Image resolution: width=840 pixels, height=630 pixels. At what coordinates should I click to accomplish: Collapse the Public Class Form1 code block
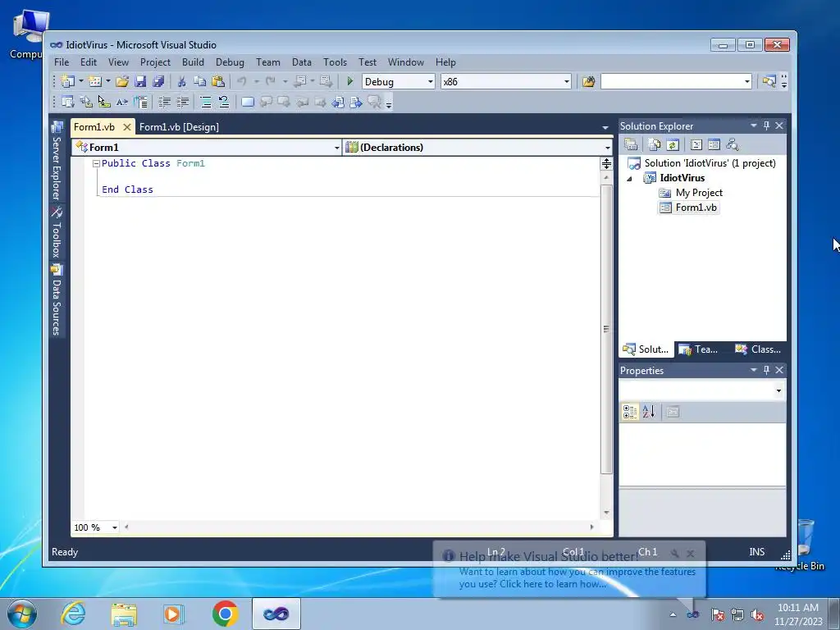pos(96,163)
